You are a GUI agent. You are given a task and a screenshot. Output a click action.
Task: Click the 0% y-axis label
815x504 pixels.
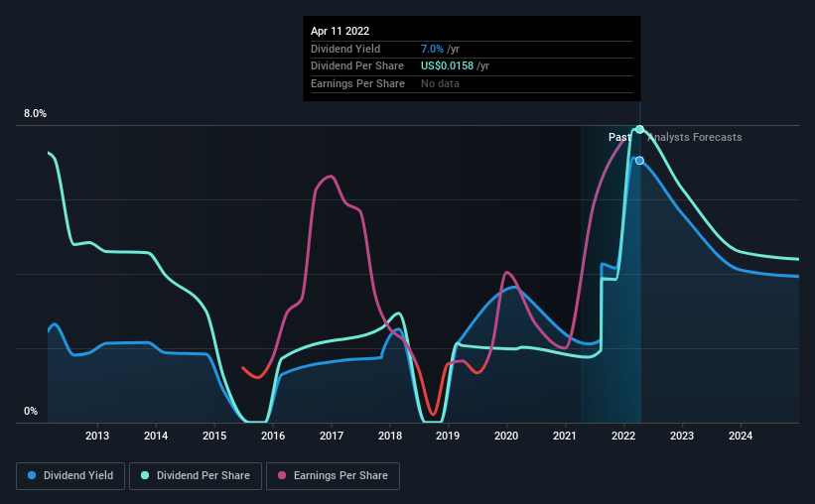point(31,411)
